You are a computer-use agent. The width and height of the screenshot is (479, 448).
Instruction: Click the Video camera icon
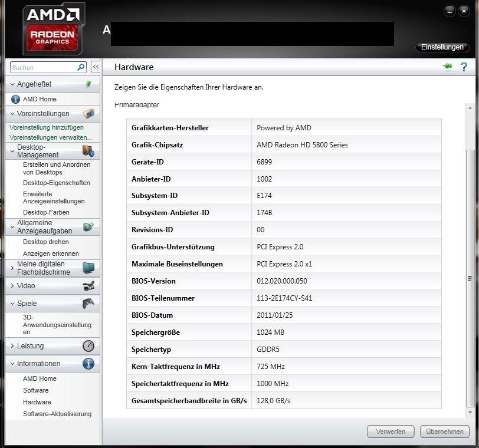[88, 286]
